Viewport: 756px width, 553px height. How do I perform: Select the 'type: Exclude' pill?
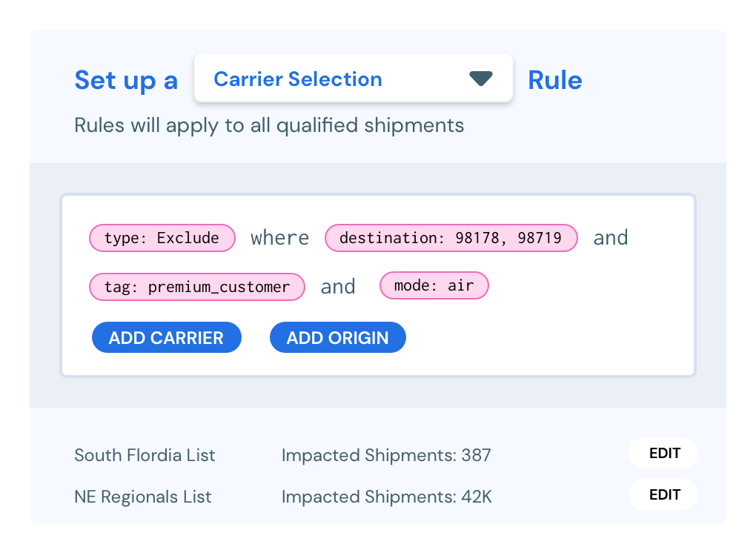tap(162, 238)
